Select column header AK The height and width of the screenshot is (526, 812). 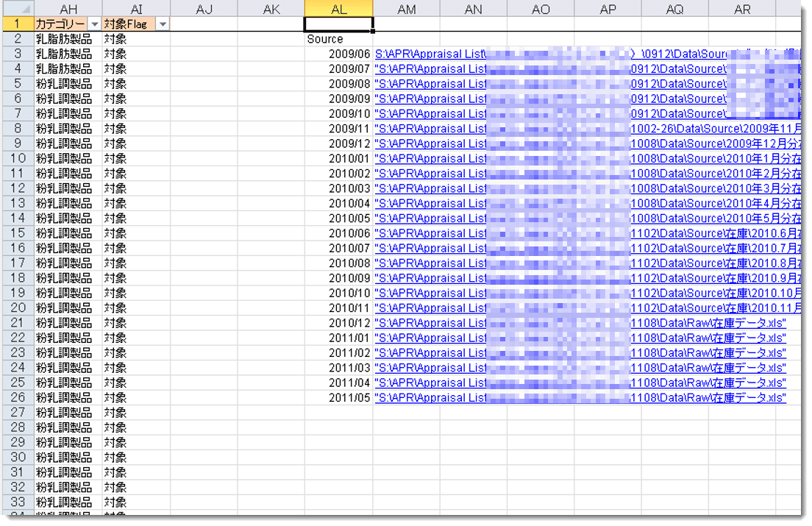coord(271,10)
